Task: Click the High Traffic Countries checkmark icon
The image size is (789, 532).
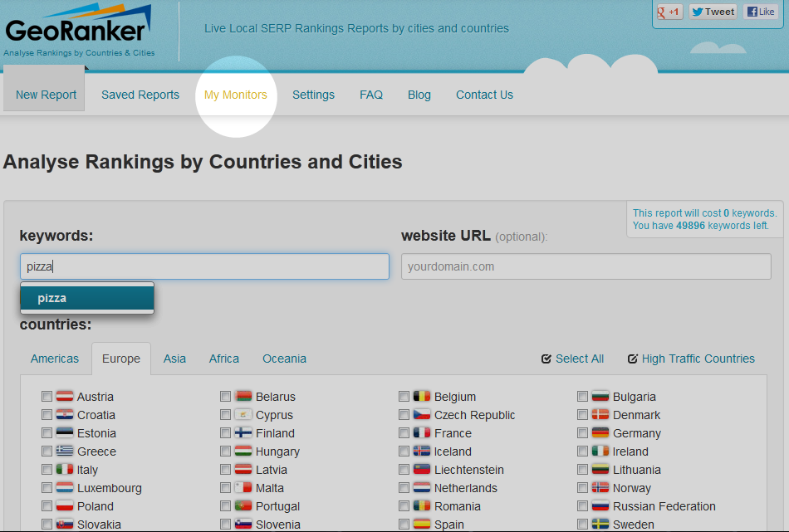Action: 633,359
